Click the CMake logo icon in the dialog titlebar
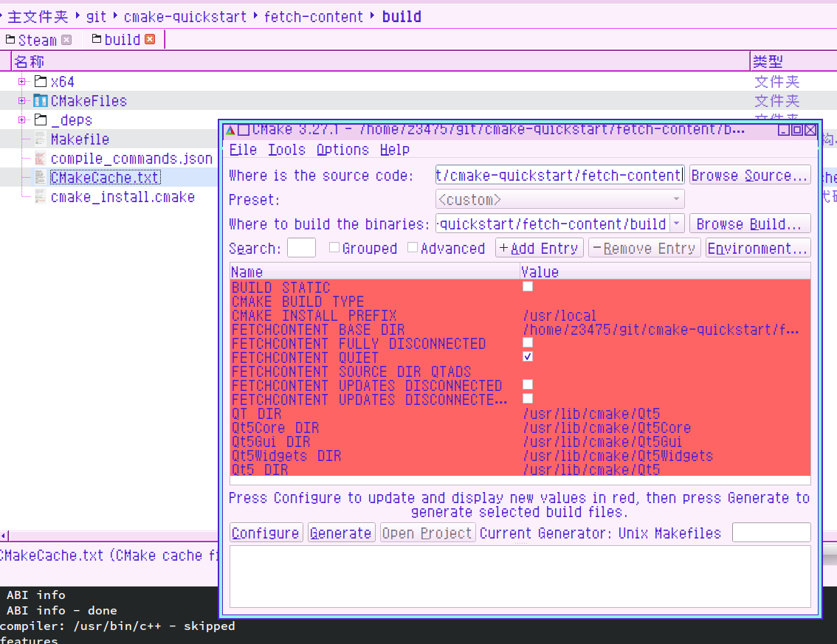 [x=230, y=129]
